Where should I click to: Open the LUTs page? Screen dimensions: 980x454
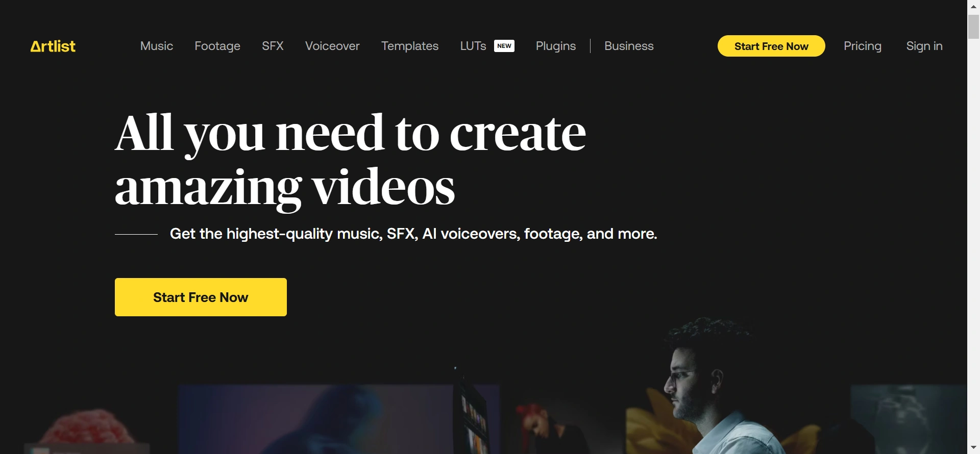pos(473,46)
